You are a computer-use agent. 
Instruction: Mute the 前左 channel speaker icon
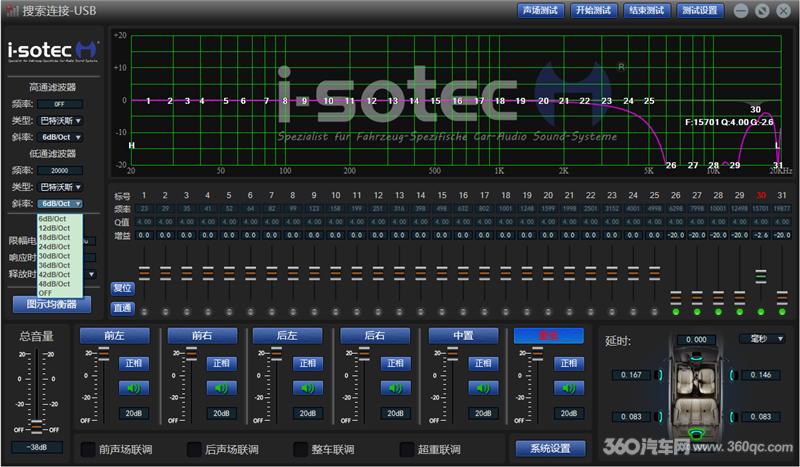pyautogui.click(x=134, y=388)
